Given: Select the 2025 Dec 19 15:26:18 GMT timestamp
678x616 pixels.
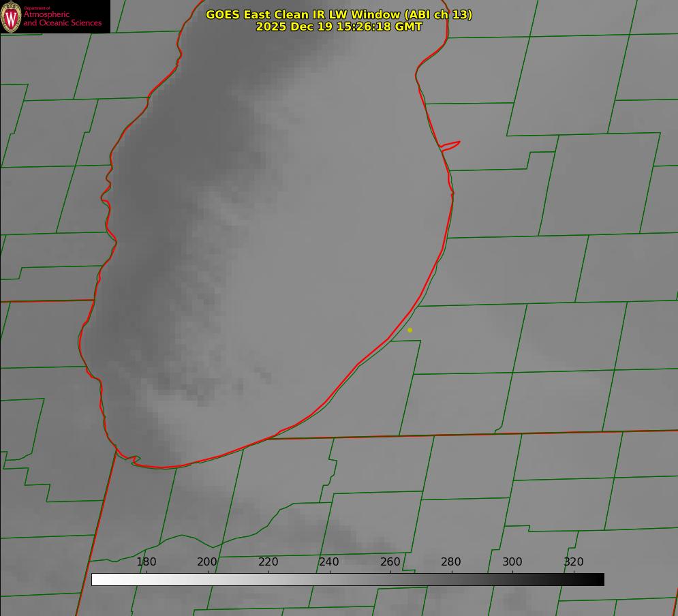Looking at the screenshot, I should click(x=339, y=27).
